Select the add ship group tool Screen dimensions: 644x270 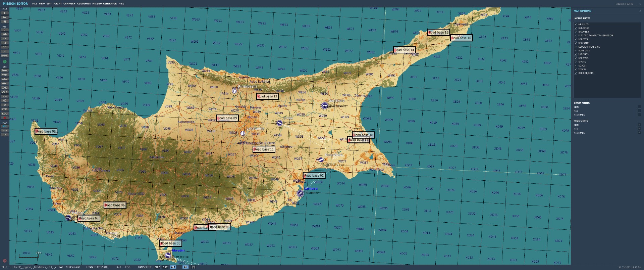pos(5,79)
